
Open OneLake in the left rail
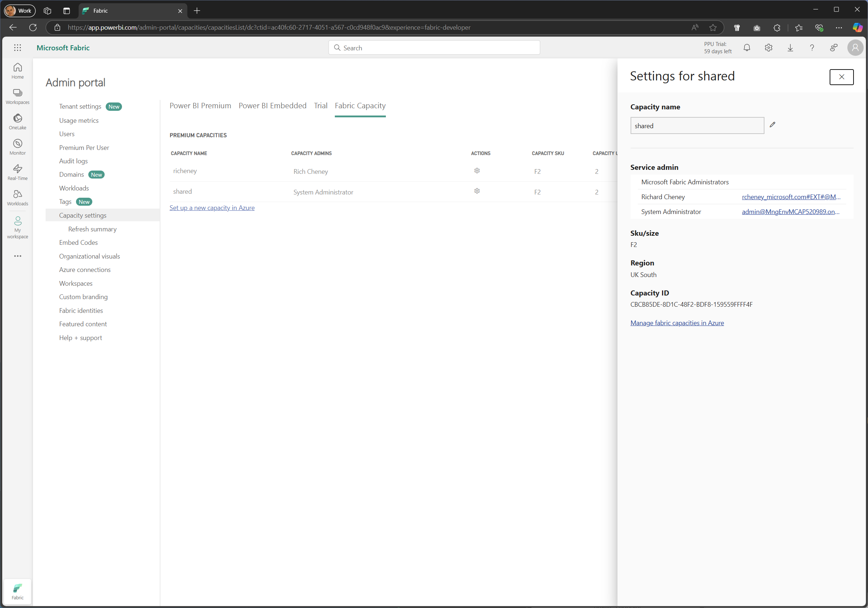click(x=17, y=122)
